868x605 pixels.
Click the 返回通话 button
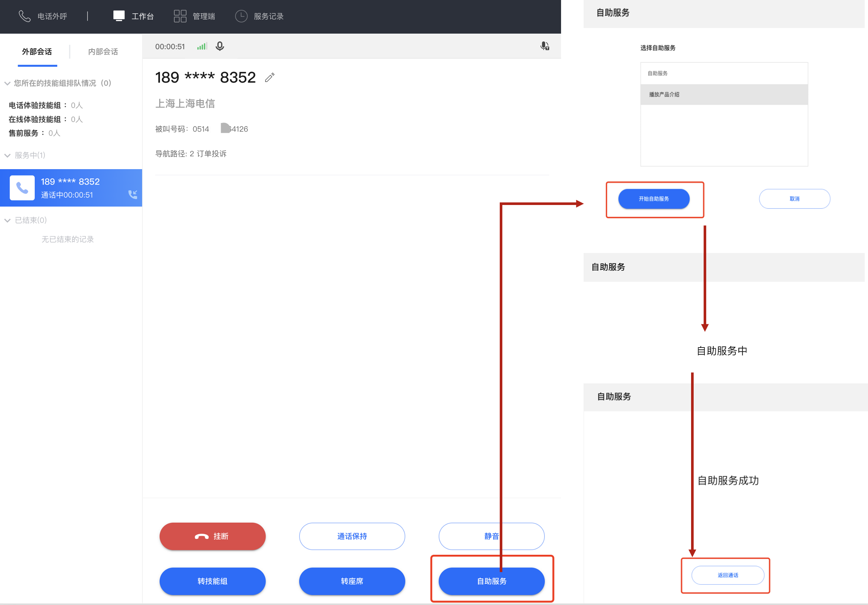(727, 575)
